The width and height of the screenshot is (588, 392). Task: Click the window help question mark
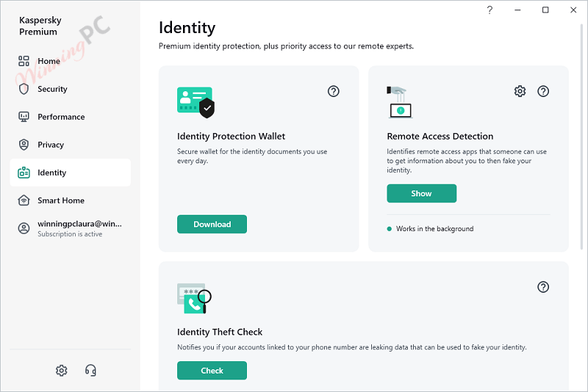coord(490,10)
